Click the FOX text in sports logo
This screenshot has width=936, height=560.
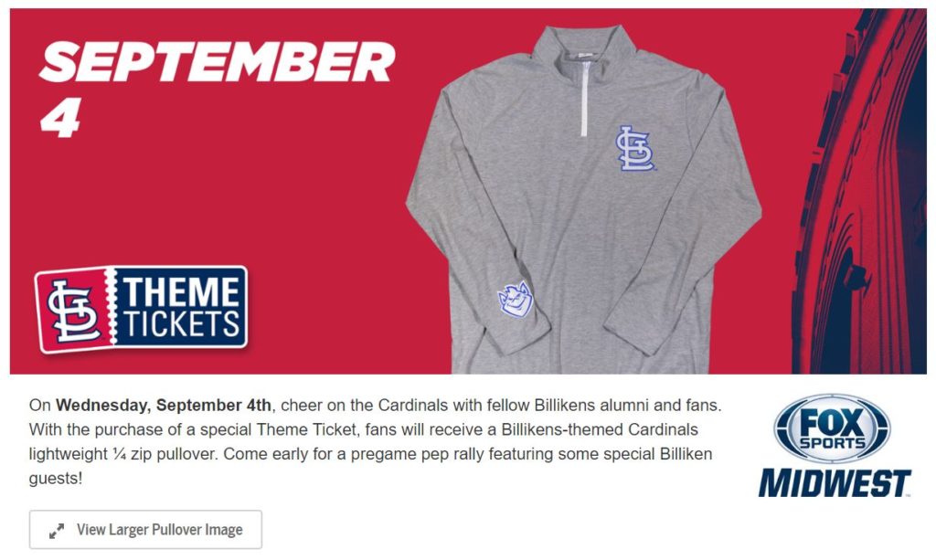coord(832,422)
